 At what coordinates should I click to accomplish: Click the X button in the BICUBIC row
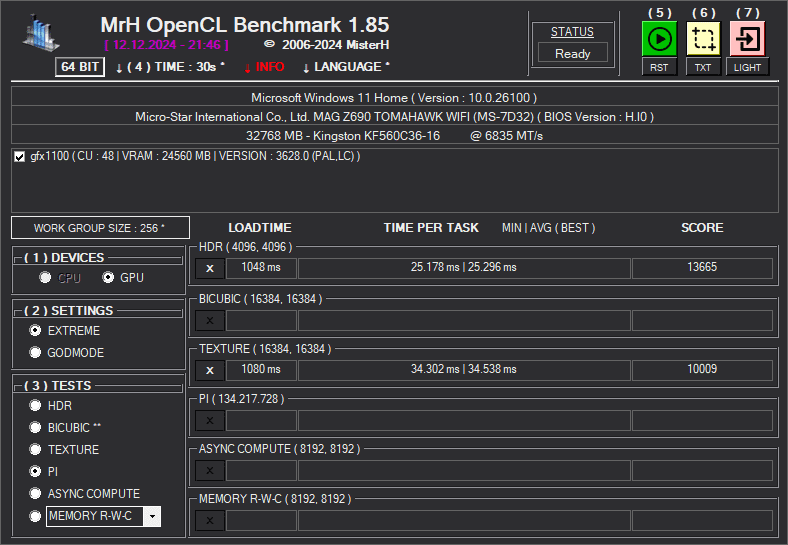pos(210,320)
